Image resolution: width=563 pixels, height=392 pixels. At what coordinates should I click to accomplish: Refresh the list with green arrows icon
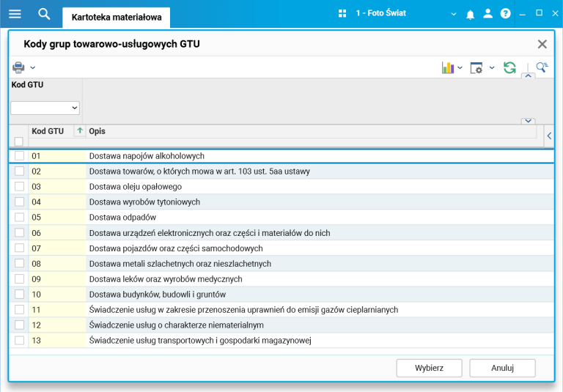pos(509,67)
